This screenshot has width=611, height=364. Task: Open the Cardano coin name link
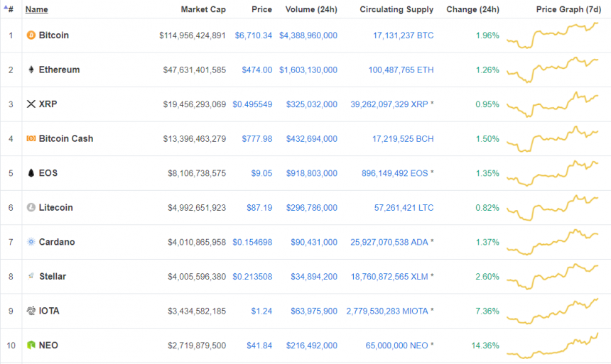(57, 242)
